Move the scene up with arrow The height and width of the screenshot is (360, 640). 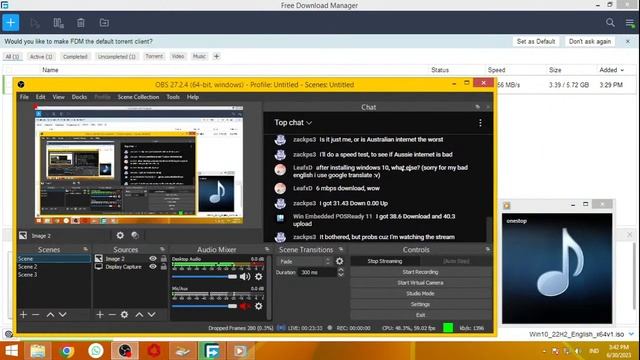coord(50,315)
